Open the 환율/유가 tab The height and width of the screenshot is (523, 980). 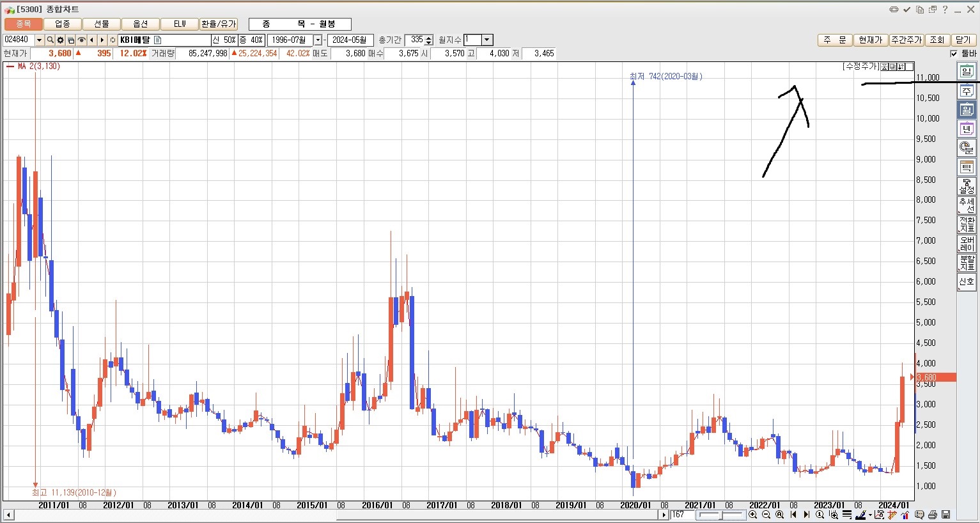pos(219,24)
